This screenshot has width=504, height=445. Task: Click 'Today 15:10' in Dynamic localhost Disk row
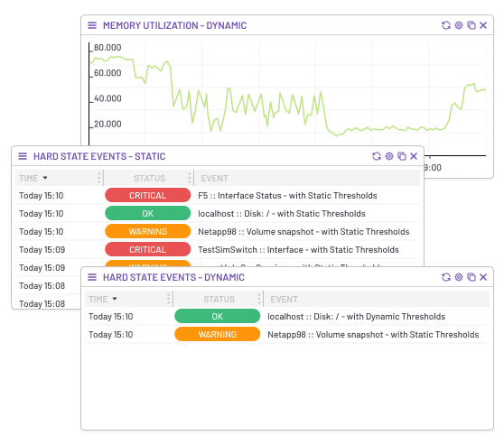point(110,317)
